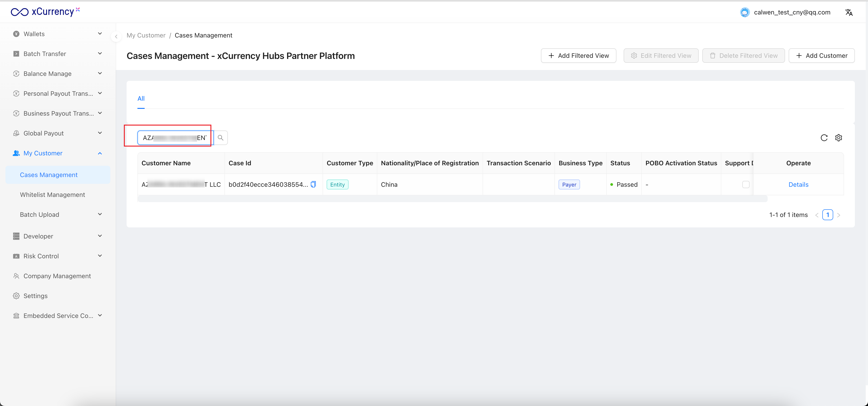Select the All tab
Screen dimensions: 868x406
(x=141, y=98)
